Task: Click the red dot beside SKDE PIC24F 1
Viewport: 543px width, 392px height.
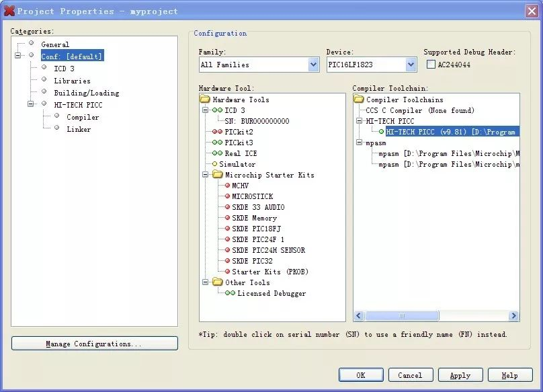Action: [228, 239]
